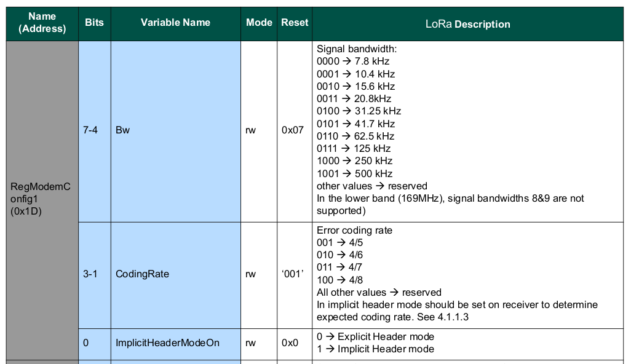Select the '011 → 4/7' line
This screenshot has width=631, height=364.
click(339, 267)
